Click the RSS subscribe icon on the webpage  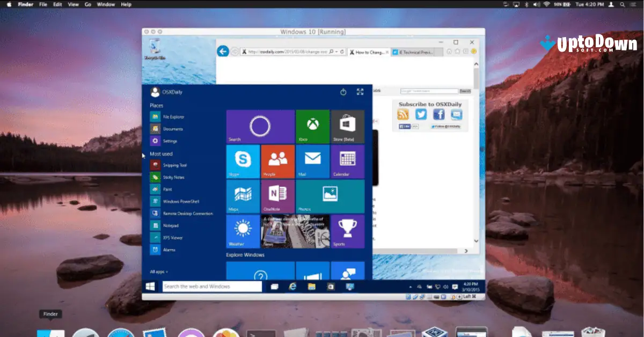[x=404, y=114]
